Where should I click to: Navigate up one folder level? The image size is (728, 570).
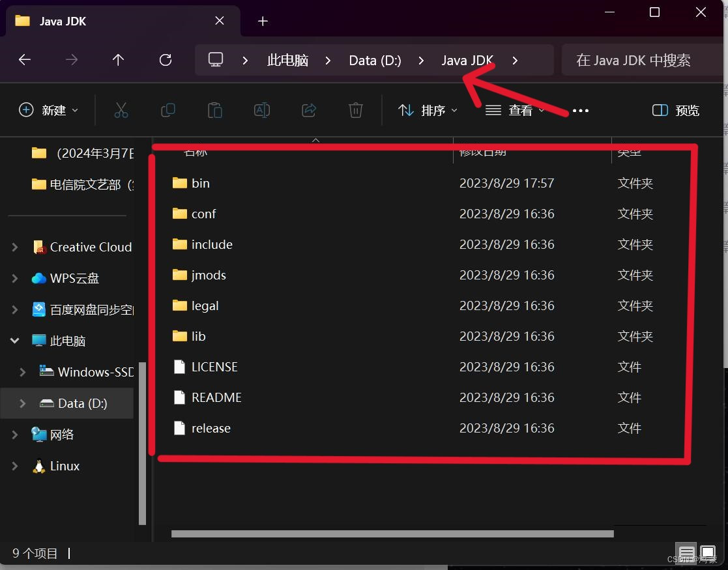(x=118, y=60)
